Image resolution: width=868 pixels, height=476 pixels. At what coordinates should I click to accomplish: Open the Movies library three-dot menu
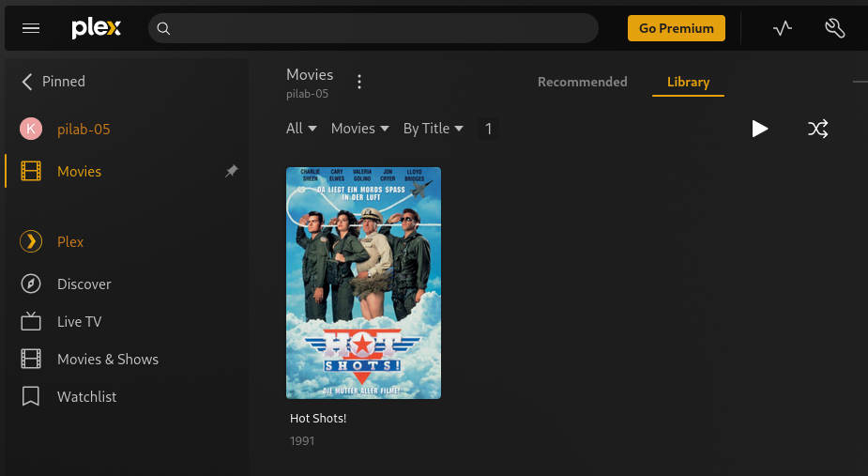pos(359,82)
